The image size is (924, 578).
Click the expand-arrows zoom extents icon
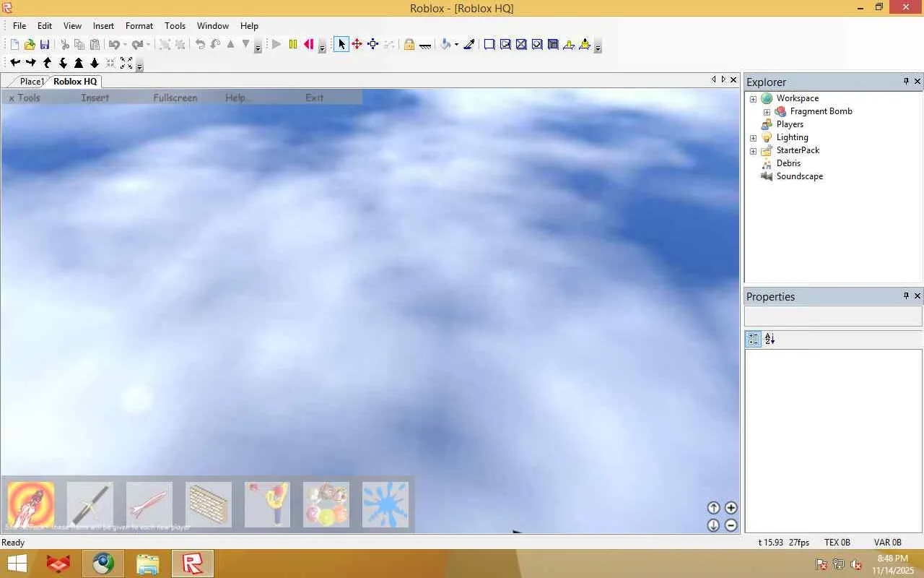coord(126,64)
